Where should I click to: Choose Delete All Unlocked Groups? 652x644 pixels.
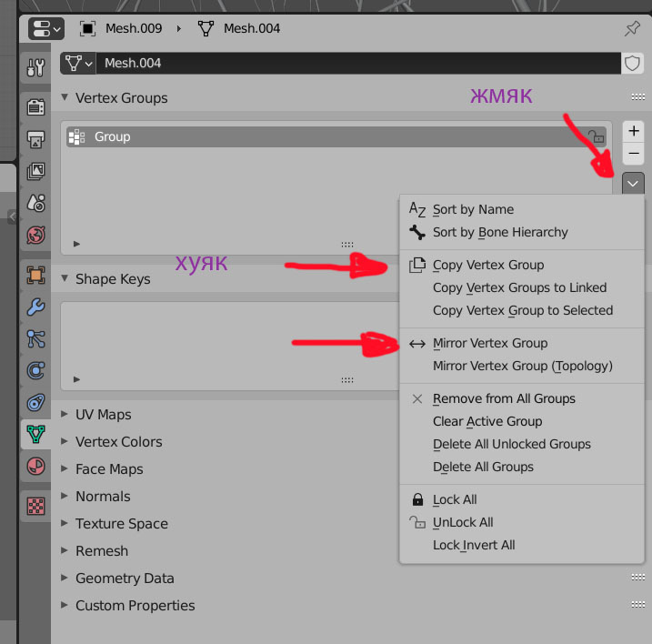point(522,444)
